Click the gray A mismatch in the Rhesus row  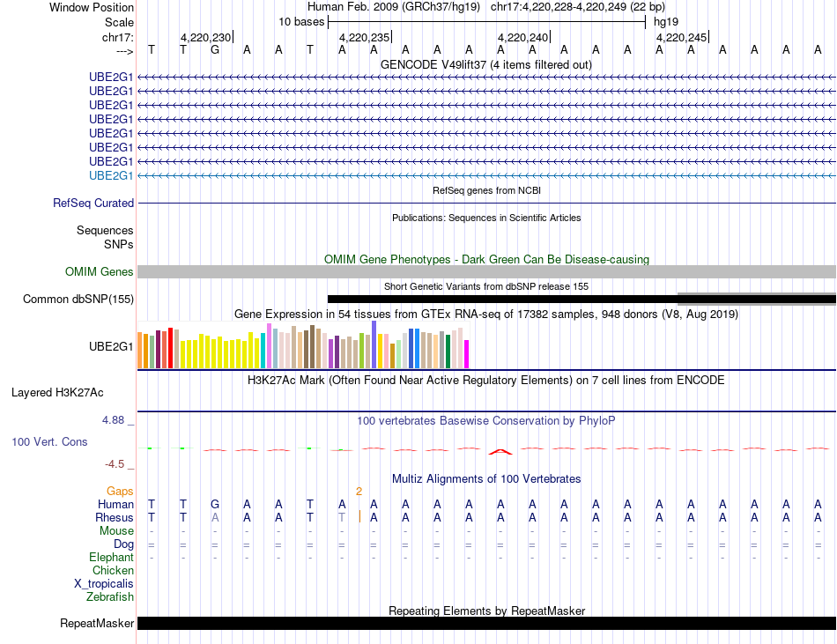[x=215, y=517]
